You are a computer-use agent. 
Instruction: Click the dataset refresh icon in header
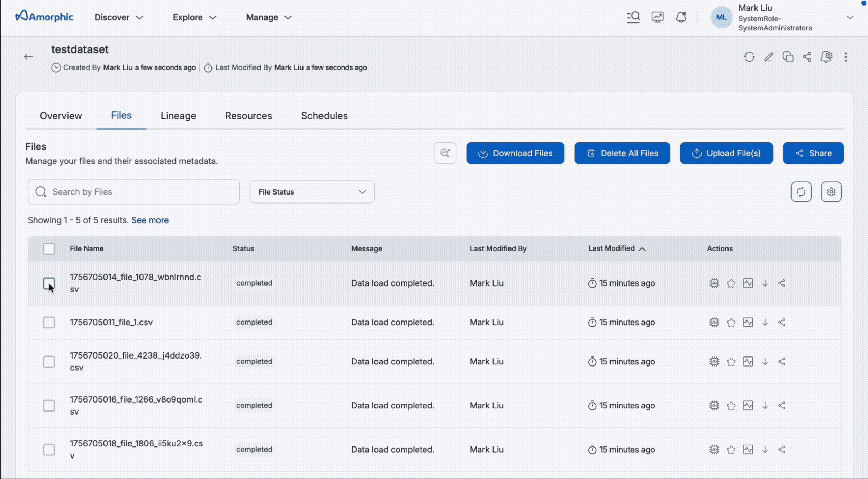click(749, 57)
